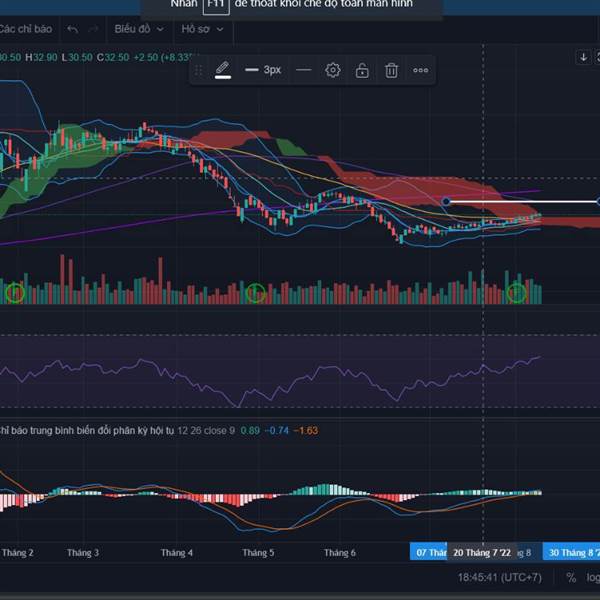This screenshot has height=600, width=600.
Task: Click the 0.89 MACD value
Action: click(250, 430)
